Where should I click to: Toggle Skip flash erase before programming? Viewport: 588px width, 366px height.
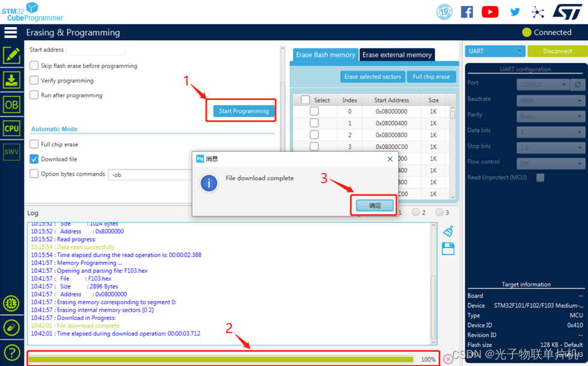34,66
